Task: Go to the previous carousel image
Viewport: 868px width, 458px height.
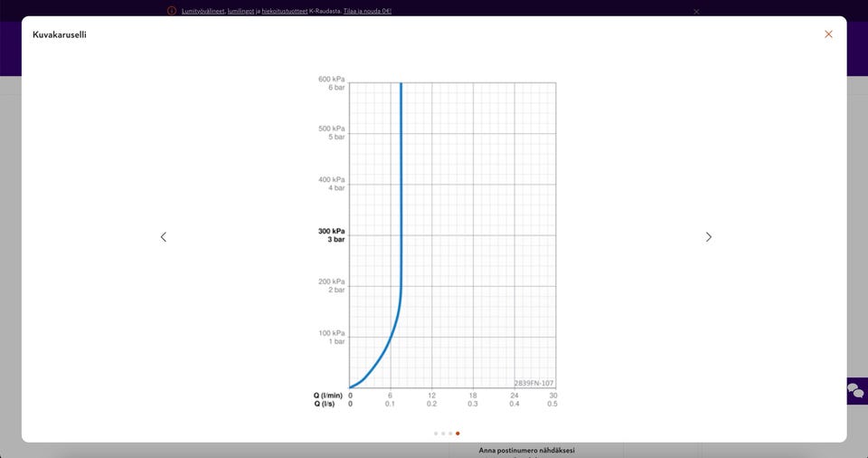Action: point(164,237)
